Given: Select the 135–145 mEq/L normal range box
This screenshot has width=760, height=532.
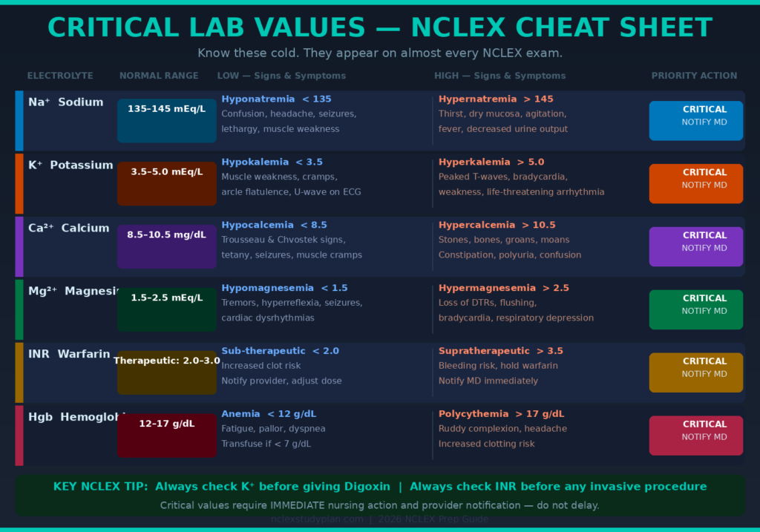Looking at the screenshot, I should [x=166, y=120].
